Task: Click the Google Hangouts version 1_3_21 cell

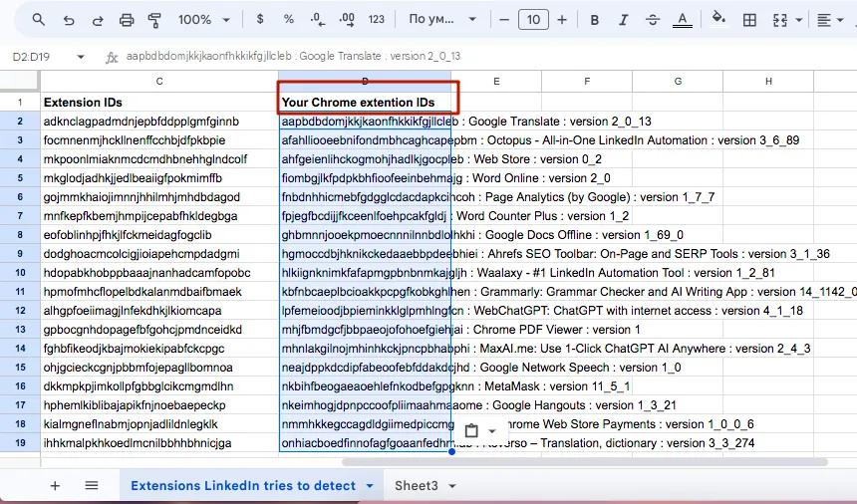Action: (x=365, y=405)
